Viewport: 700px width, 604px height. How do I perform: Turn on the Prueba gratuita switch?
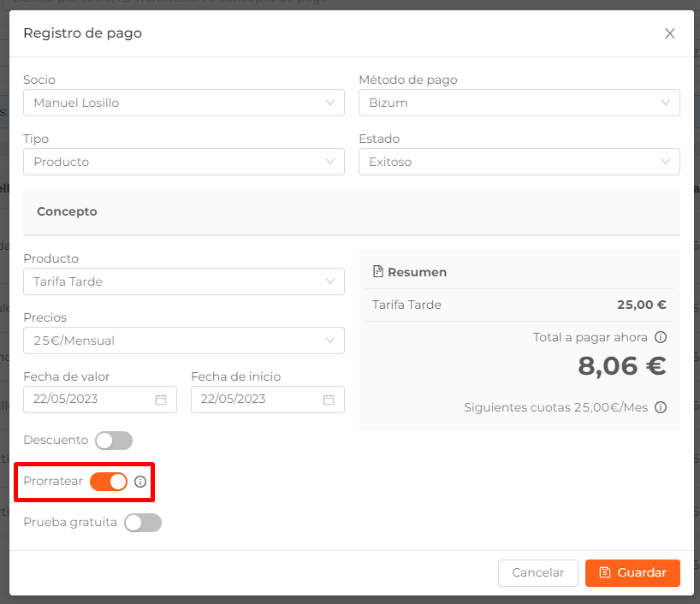(143, 523)
